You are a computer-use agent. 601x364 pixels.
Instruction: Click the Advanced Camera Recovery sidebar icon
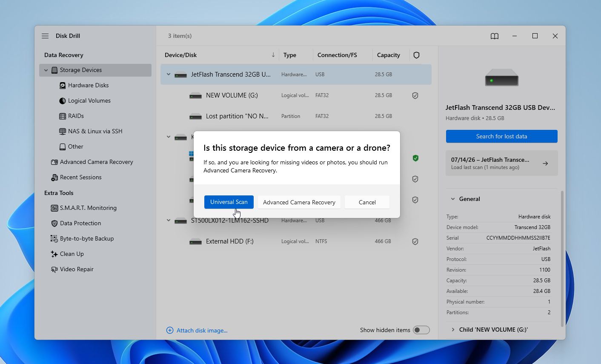54,162
